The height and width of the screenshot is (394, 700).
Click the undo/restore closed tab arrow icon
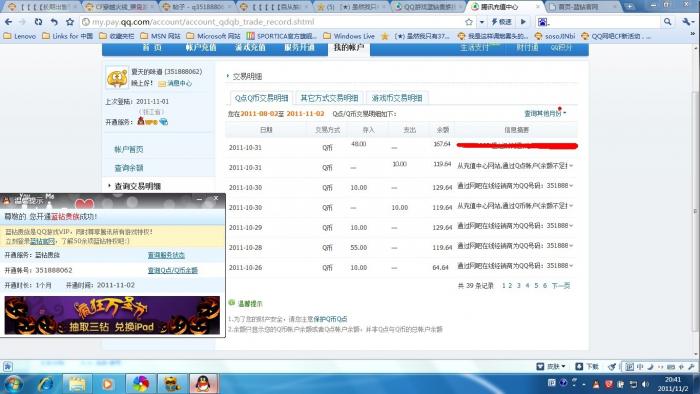click(54, 22)
